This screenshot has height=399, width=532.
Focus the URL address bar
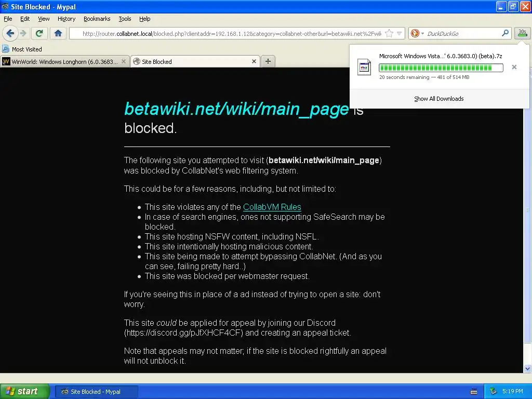click(x=231, y=34)
